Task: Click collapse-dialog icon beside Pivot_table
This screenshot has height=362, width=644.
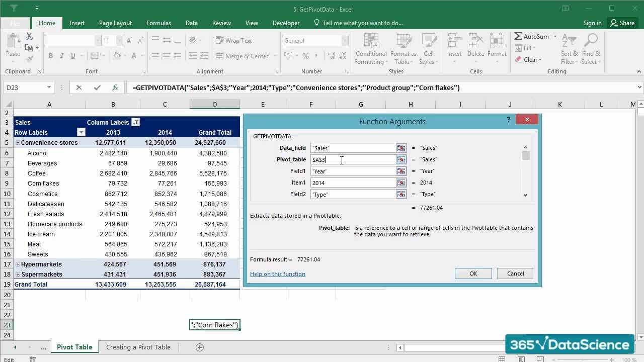Action: coord(401,159)
